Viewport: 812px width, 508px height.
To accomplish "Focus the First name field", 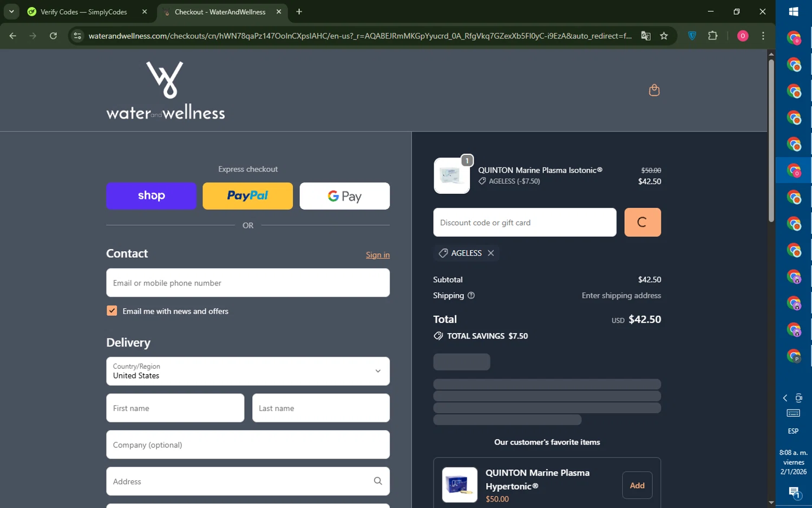I will (x=175, y=408).
